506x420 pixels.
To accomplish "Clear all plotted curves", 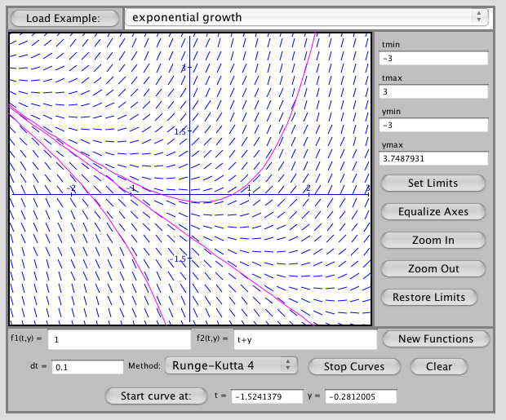I will pos(439,366).
